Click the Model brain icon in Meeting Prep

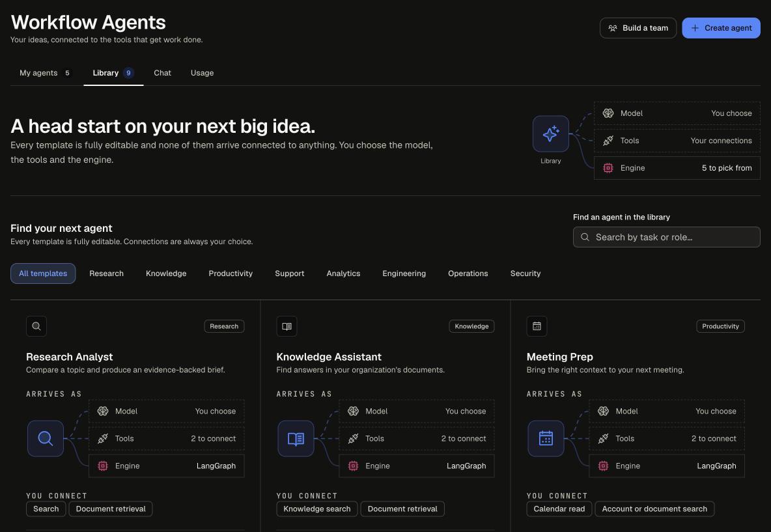[604, 411]
